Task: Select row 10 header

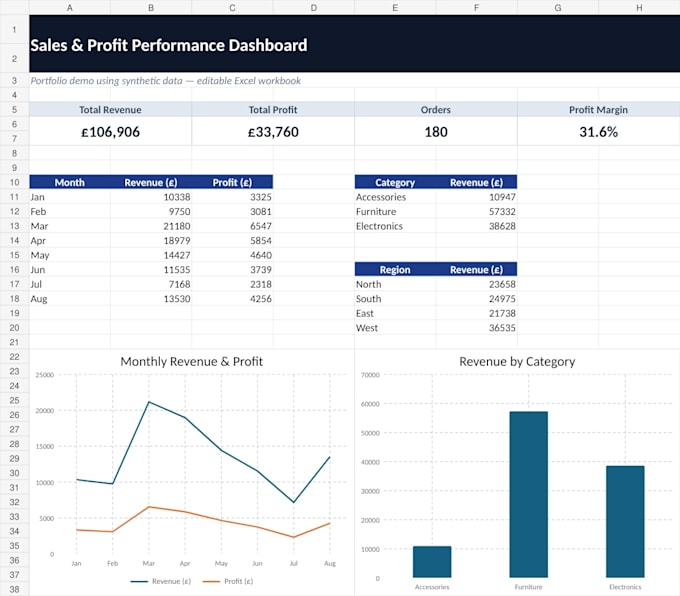Action: coord(14,182)
